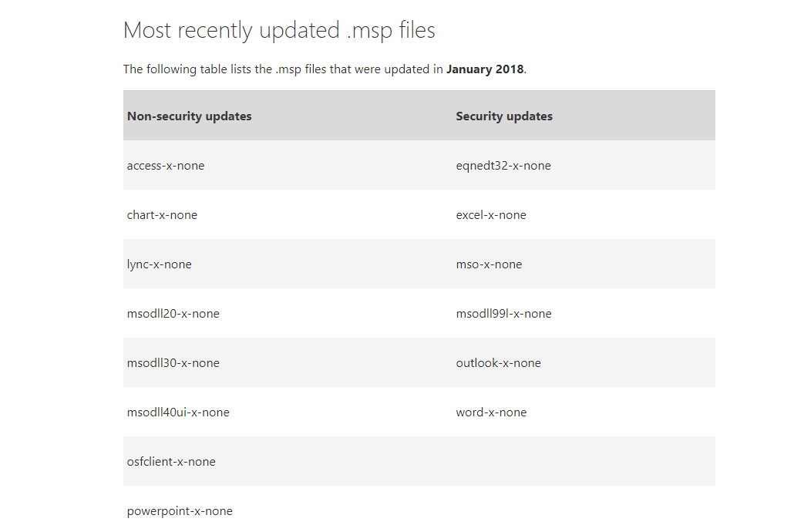Click the msodll20-x-none cell
794x532 pixels.
[x=173, y=314]
